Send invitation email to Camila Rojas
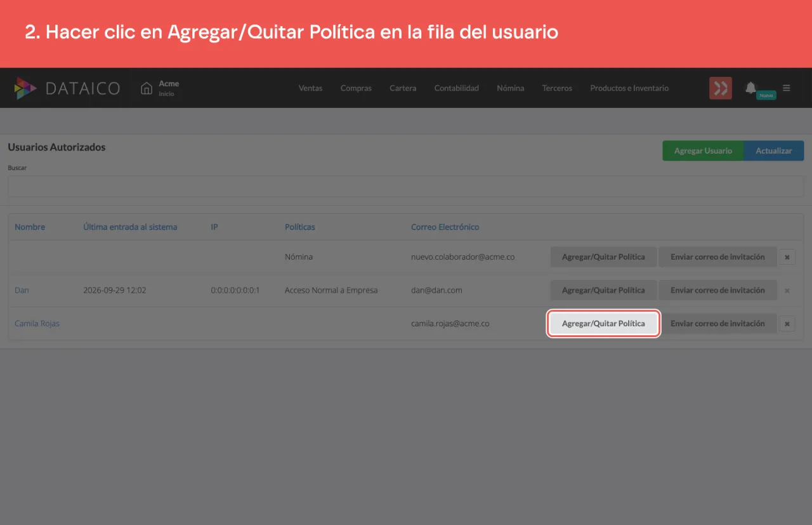Screen dimensions: 812x525 717,323
